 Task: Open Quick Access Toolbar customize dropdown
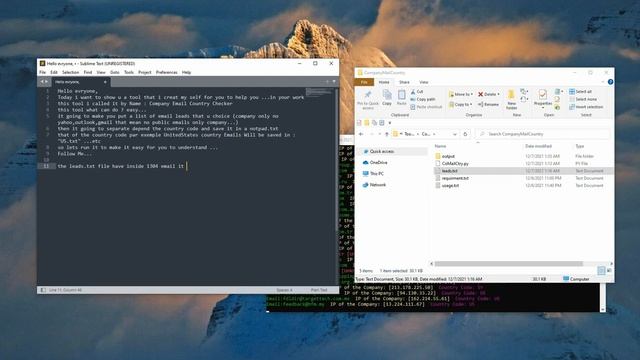[389, 122]
